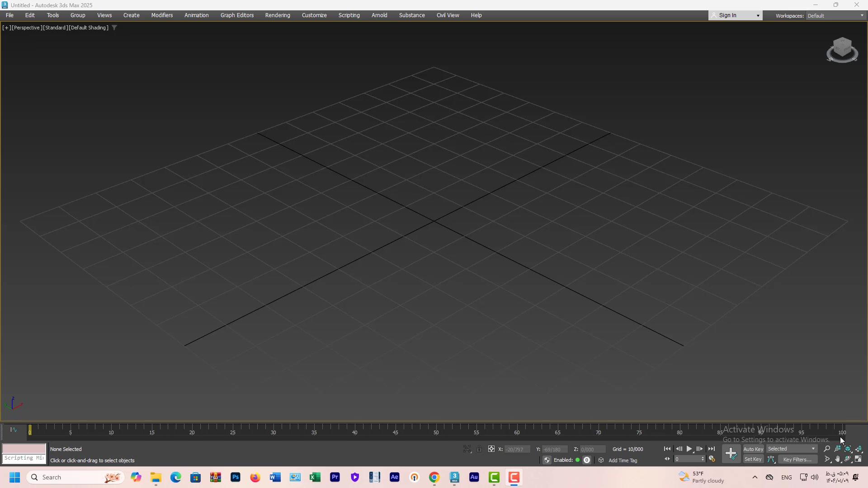Open the ViewCube in the viewport corner
The image size is (868, 488).
pos(842,50)
